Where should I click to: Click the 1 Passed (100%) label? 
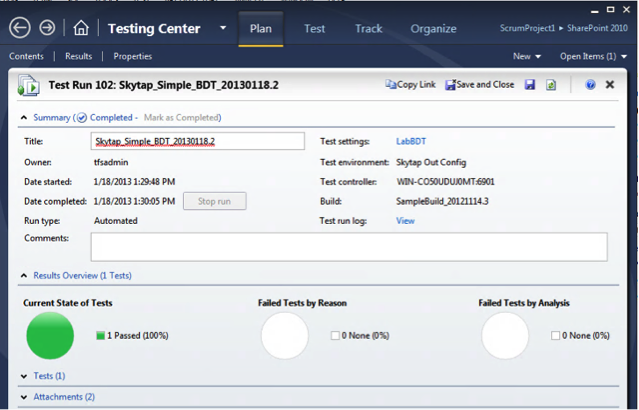coord(138,335)
